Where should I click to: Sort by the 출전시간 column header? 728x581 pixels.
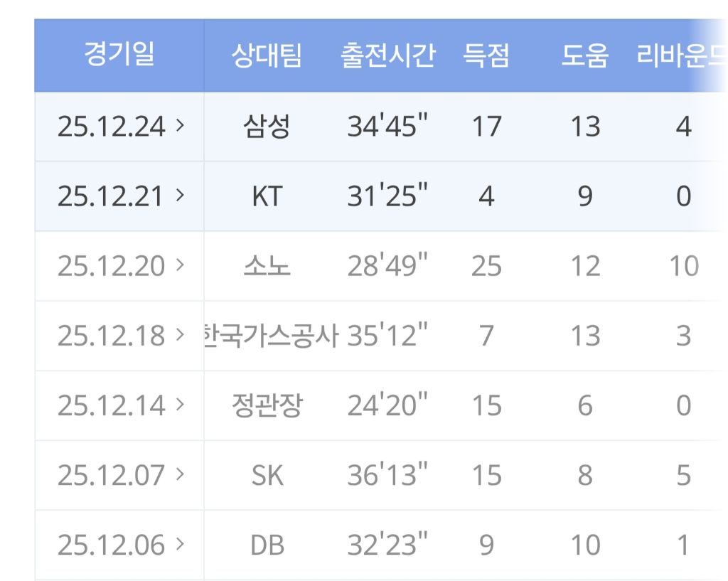tap(387, 56)
